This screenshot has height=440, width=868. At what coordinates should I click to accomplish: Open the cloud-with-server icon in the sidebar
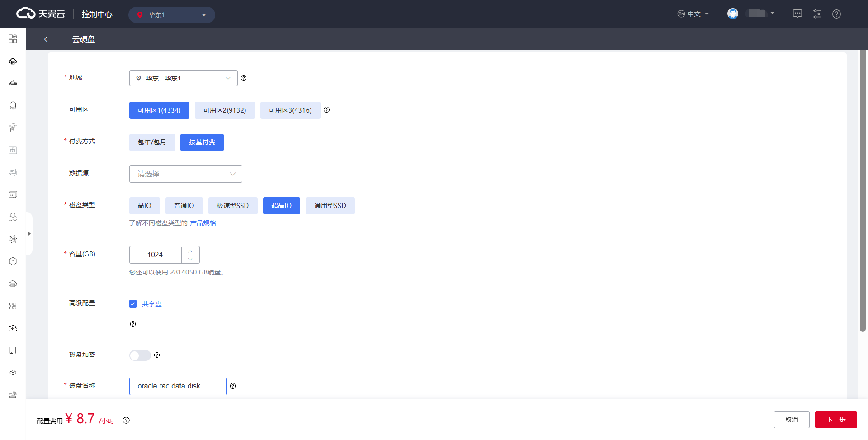point(13,61)
